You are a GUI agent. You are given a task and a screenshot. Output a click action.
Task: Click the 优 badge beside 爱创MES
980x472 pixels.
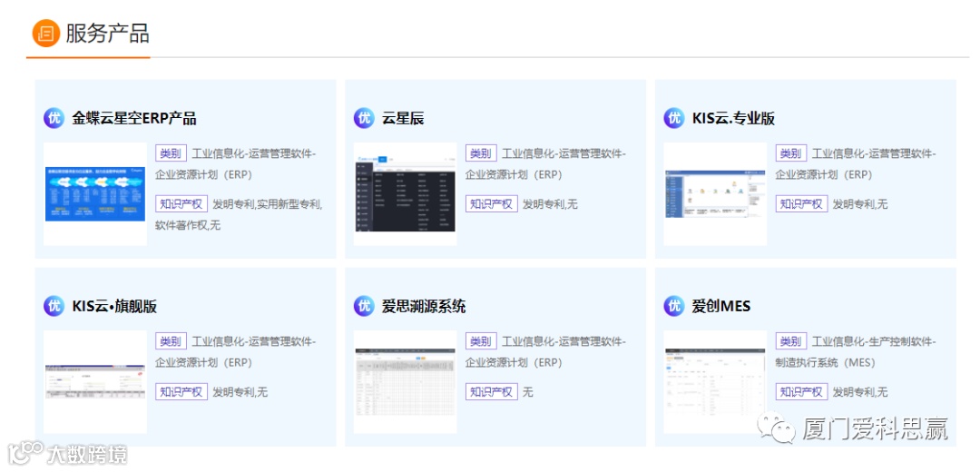(673, 306)
